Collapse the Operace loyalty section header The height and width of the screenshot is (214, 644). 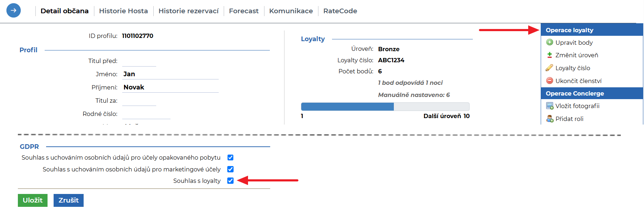pos(592,30)
